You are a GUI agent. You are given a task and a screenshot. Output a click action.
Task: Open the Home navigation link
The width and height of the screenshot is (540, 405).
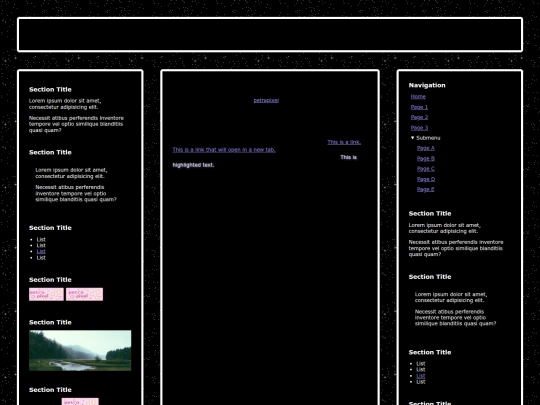(x=418, y=97)
